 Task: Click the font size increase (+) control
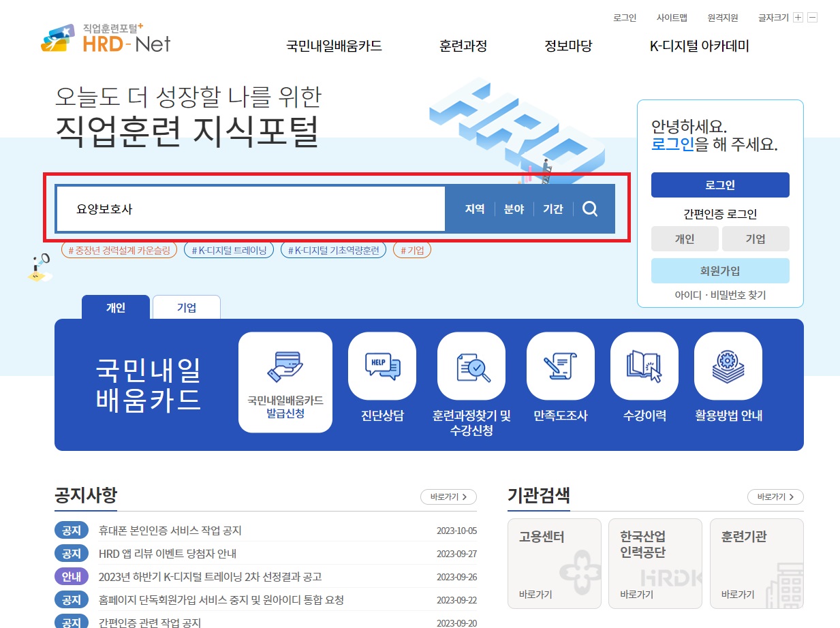coord(798,17)
